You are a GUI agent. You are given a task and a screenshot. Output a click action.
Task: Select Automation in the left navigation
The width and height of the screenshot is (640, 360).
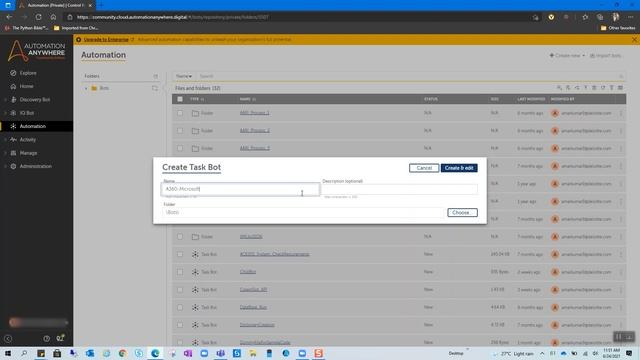[x=33, y=126]
